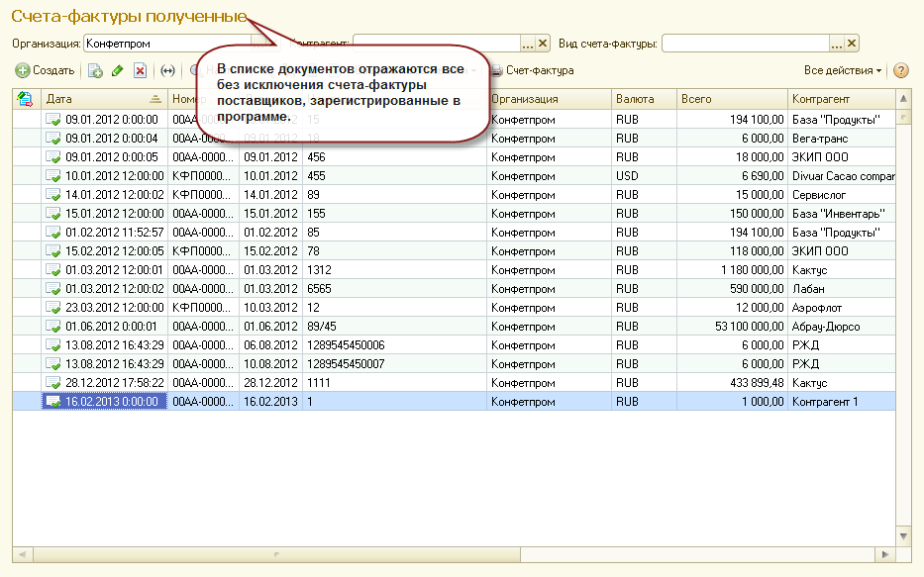Clear the Вид счета-фактуры filter field
The width and height of the screenshot is (924, 577).
tap(852, 44)
